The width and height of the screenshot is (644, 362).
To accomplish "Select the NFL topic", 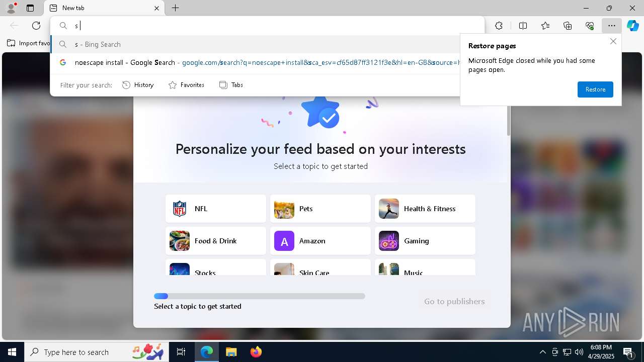I will point(216,209).
